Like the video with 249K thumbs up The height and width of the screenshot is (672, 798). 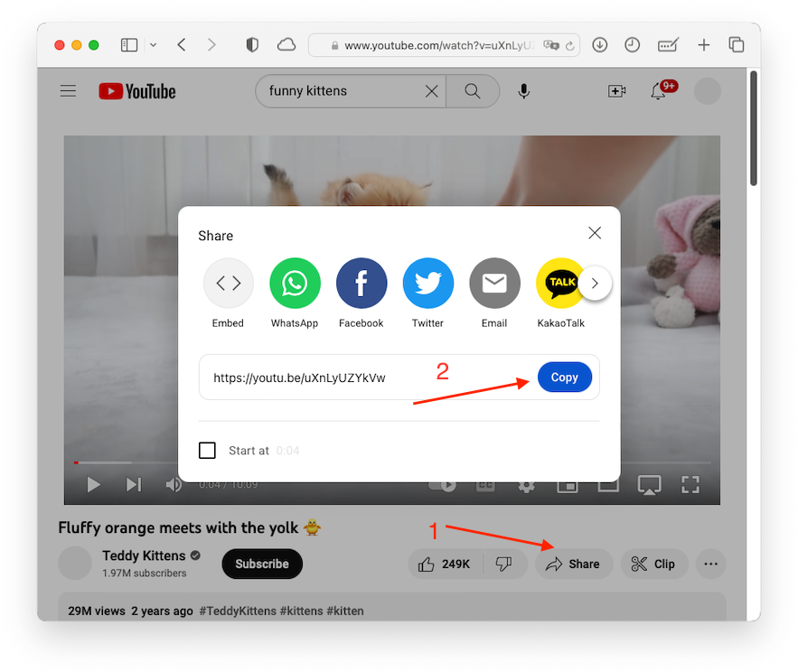pos(445,564)
